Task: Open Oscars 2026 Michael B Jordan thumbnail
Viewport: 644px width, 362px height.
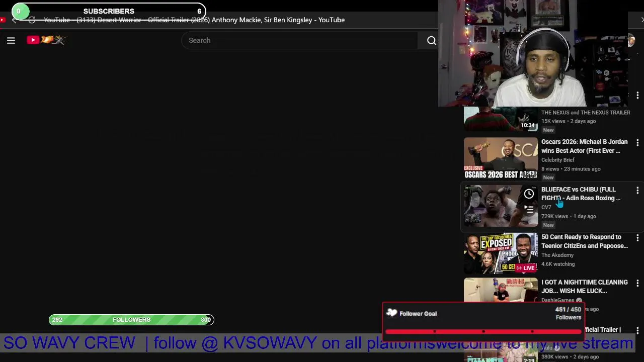Action: tap(501, 158)
